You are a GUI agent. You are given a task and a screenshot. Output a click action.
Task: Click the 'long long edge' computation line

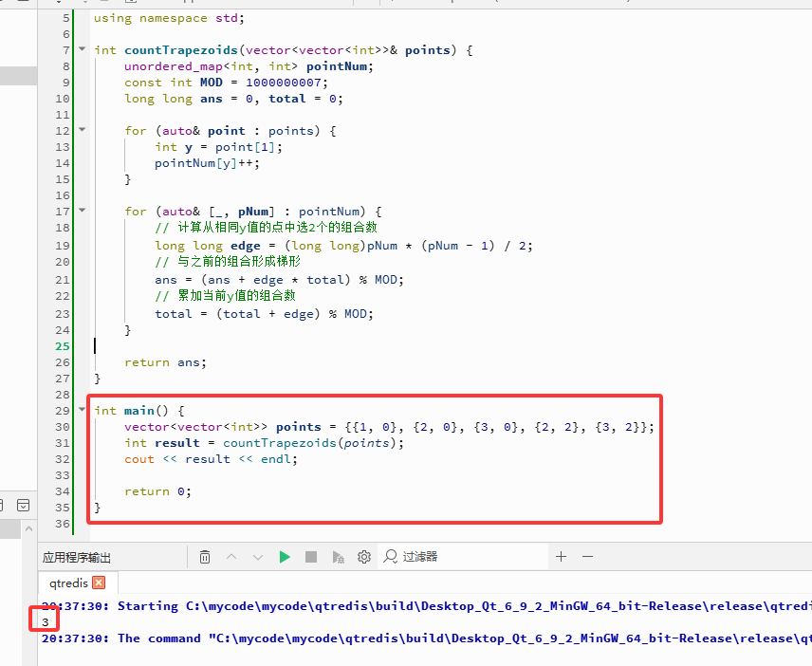(x=343, y=246)
